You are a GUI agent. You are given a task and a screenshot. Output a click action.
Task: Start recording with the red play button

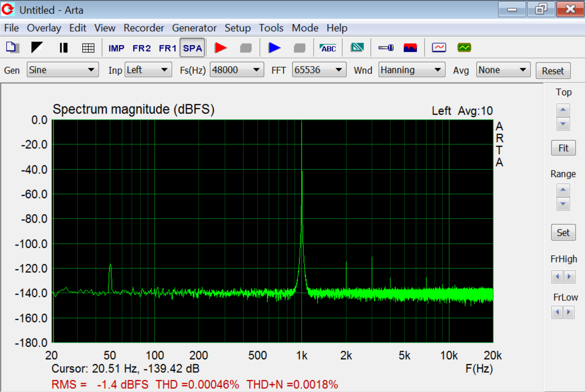point(221,48)
